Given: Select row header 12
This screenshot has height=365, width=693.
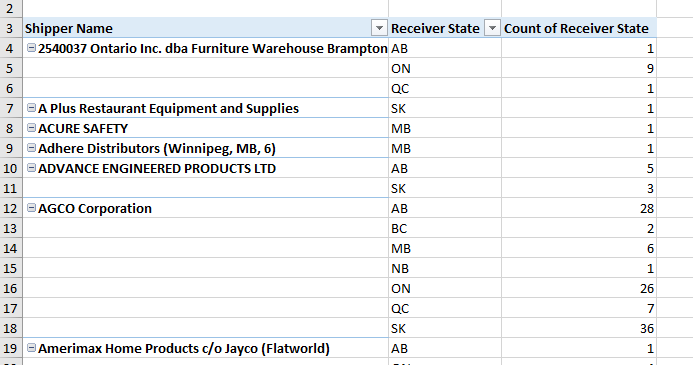Looking at the screenshot, I should pos(11,208).
